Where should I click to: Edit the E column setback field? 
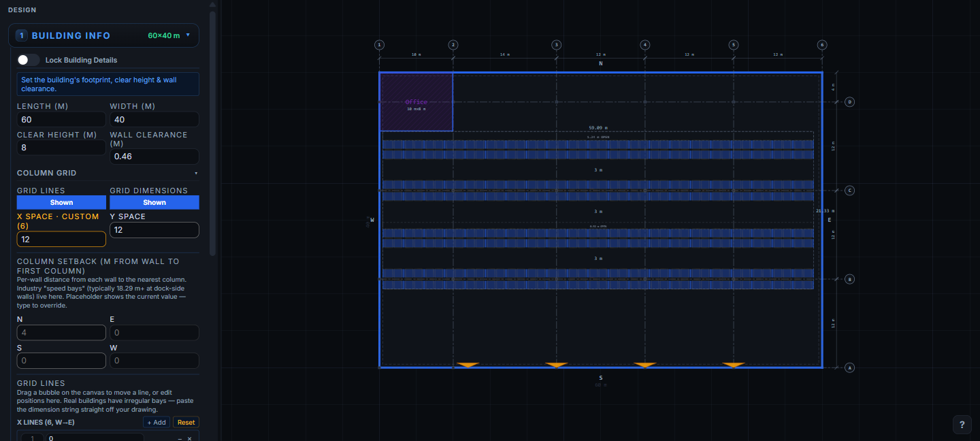click(154, 333)
